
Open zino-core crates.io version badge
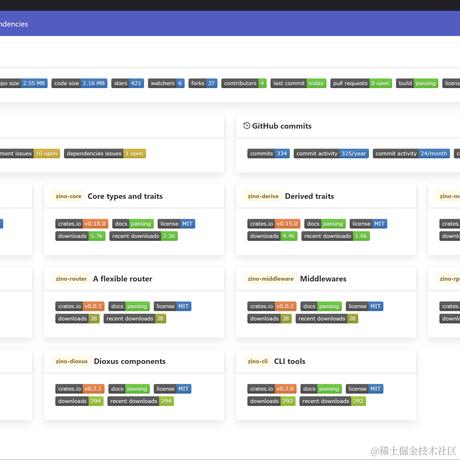(x=82, y=224)
